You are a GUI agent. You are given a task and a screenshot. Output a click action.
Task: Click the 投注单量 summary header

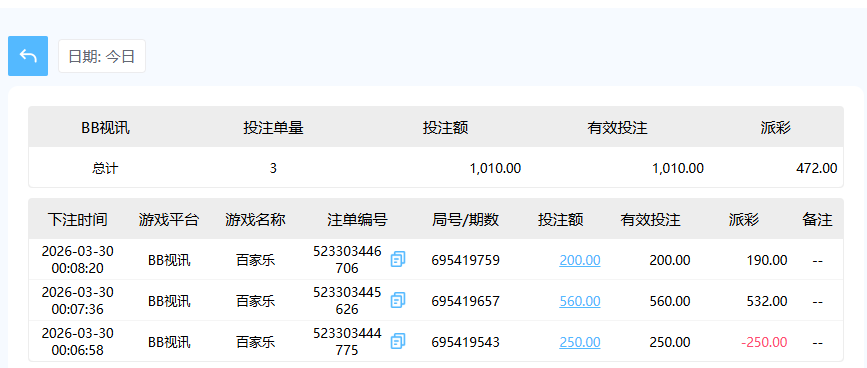[274, 128]
